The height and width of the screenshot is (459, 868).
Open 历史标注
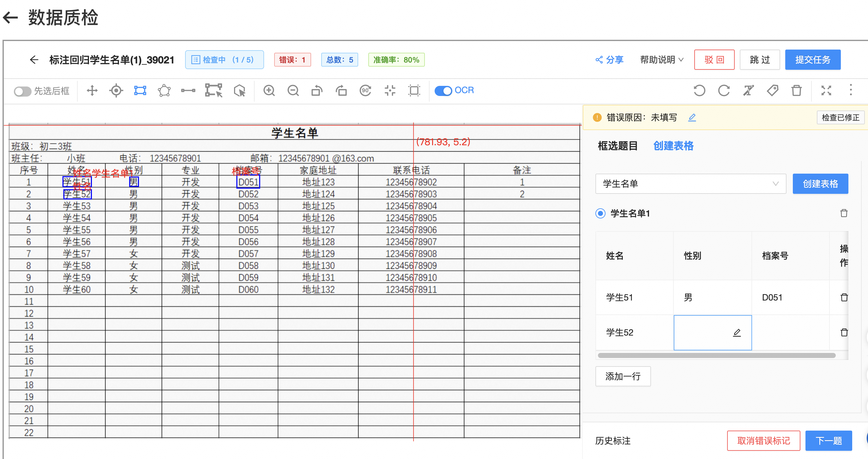point(612,441)
